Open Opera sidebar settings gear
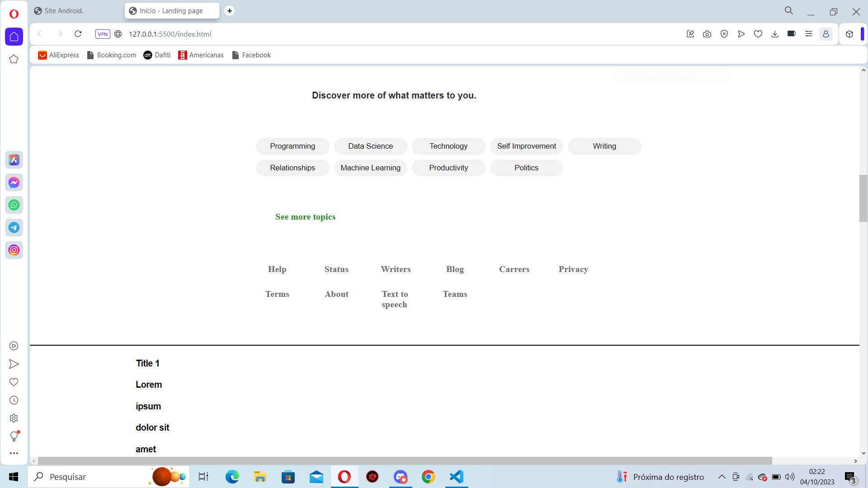Image resolution: width=868 pixels, height=488 pixels. [x=14, y=418]
